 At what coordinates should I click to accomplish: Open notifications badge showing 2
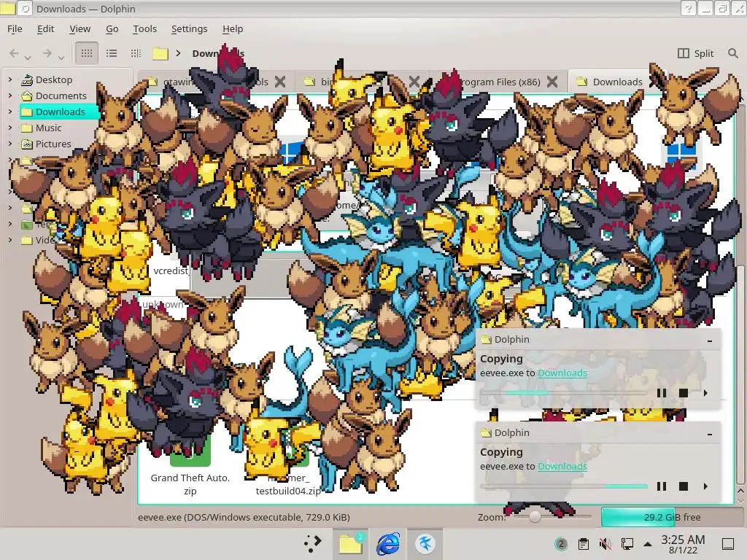point(561,543)
